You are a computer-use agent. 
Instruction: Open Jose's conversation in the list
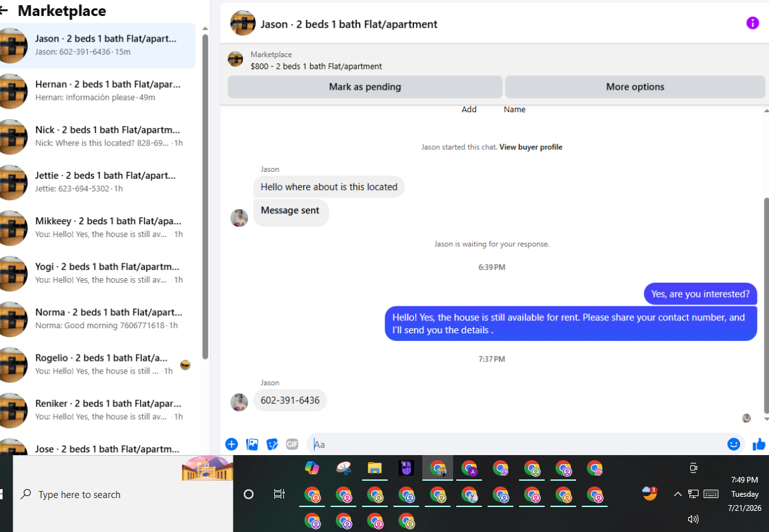(x=97, y=445)
